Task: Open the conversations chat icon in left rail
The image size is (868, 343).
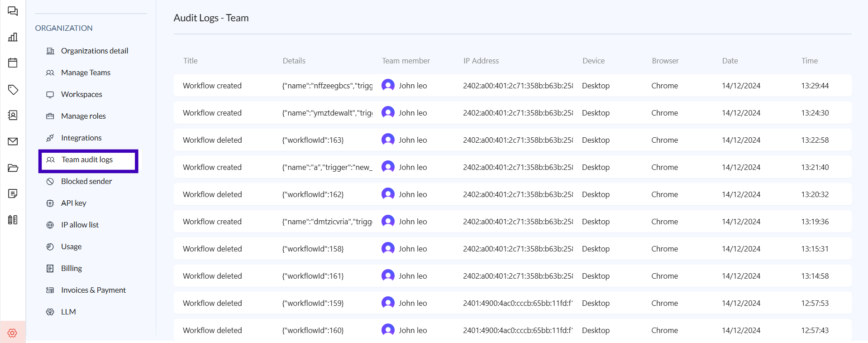Action: click(13, 11)
